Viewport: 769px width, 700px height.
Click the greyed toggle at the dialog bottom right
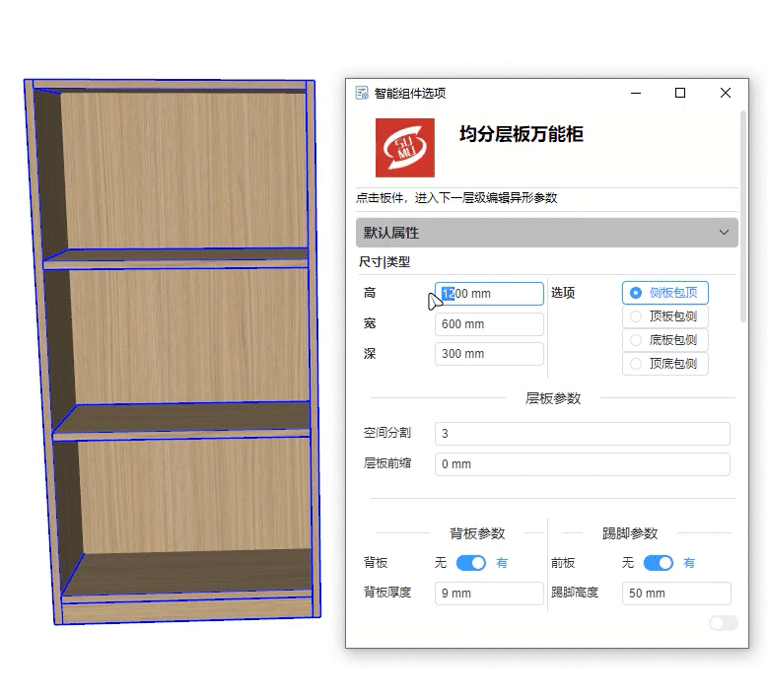(x=723, y=622)
